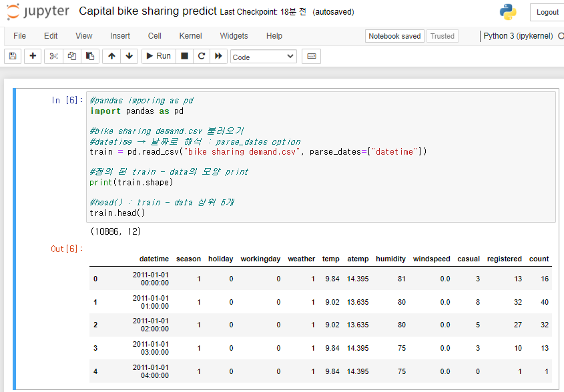The width and height of the screenshot is (564, 392).
Task: Click the Trusted notebook indicator
Action: coord(443,36)
